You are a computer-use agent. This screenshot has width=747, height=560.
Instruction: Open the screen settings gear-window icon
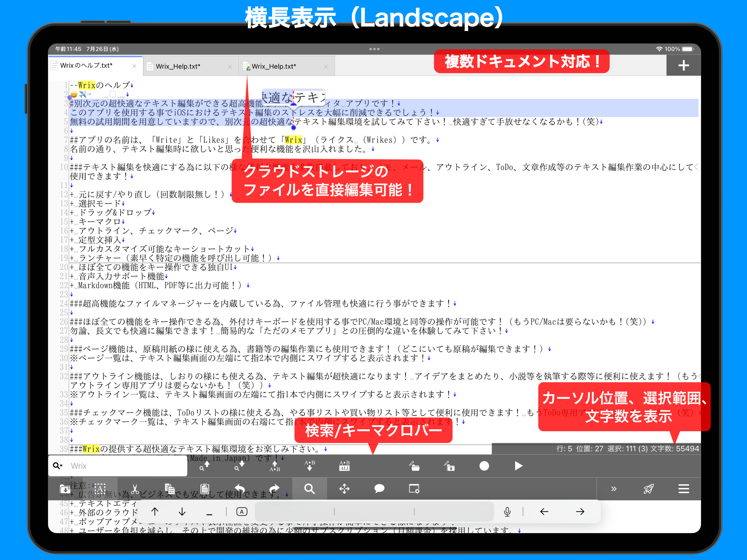coord(414,489)
